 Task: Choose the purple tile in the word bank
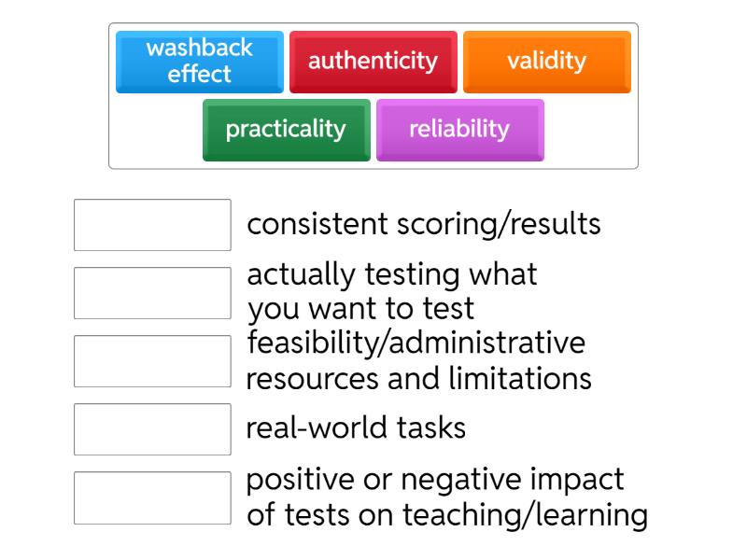[x=459, y=130]
